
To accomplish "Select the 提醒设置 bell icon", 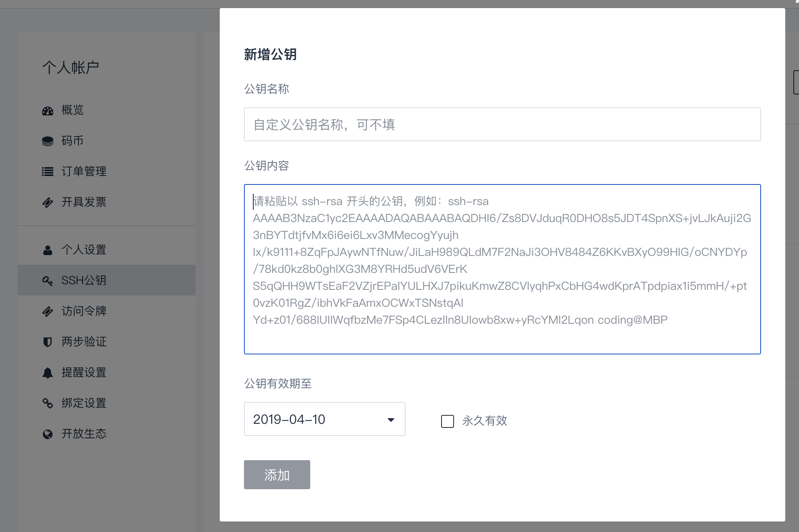I will point(47,372).
